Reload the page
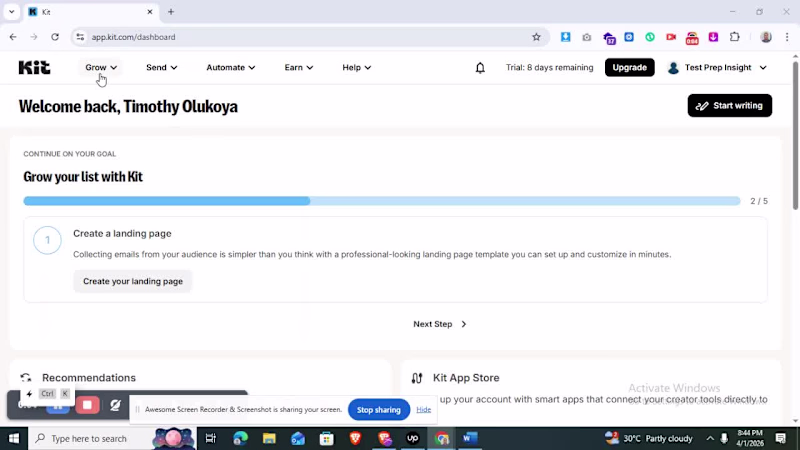 (x=55, y=37)
